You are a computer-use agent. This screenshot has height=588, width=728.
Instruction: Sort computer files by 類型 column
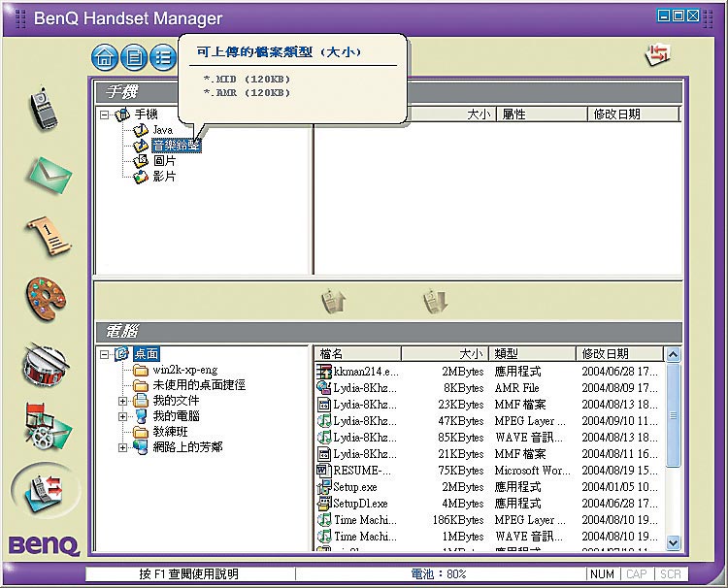tap(532, 354)
